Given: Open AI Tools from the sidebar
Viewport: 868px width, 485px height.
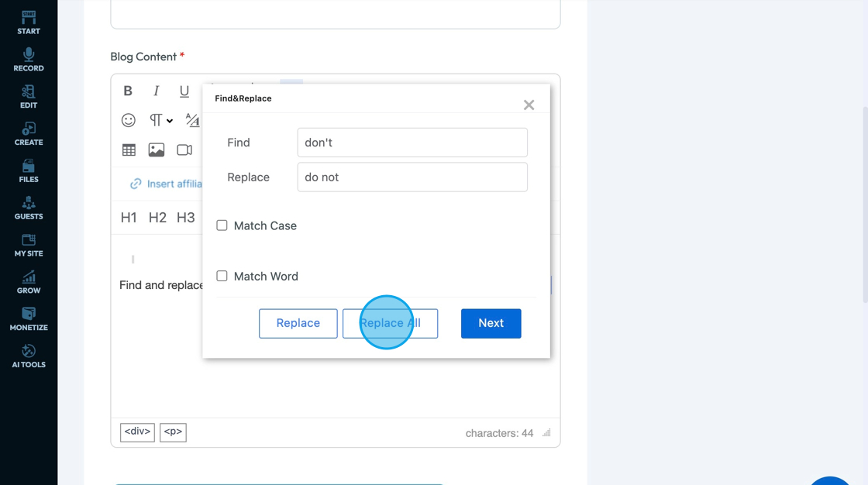Looking at the screenshot, I should click(x=29, y=356).
